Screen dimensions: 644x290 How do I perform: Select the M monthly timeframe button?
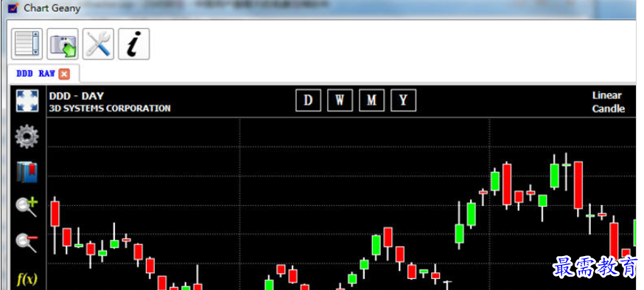tap(371, 100)
